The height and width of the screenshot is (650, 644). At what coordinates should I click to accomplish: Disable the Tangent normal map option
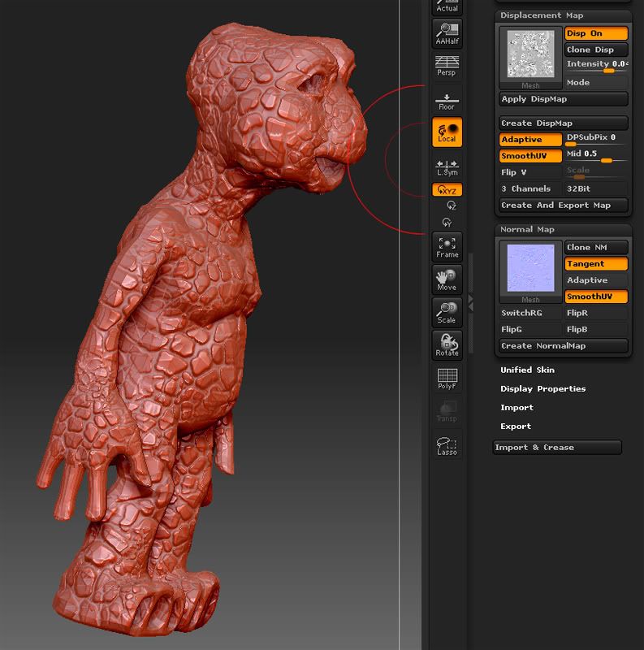coord(596,264)
